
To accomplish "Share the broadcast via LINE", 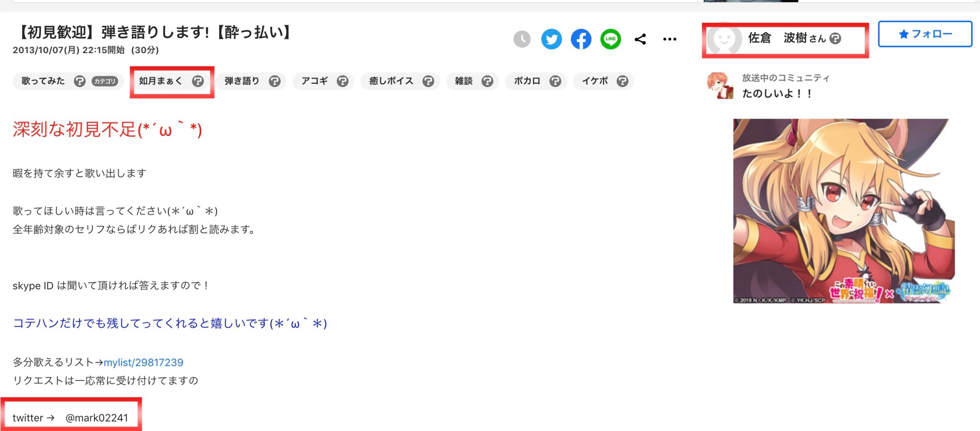I will point(610,39).
